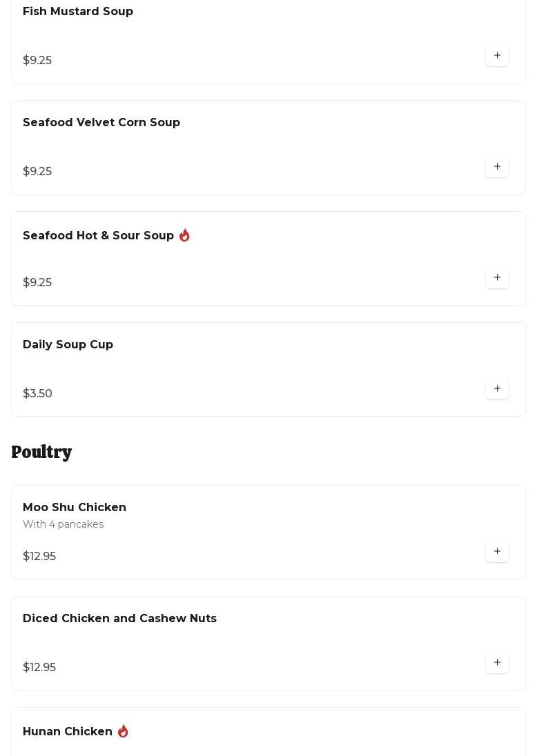View Moo Shu Chicken item details
This screenshot has height=756, width=537.
tap(75, 508)
